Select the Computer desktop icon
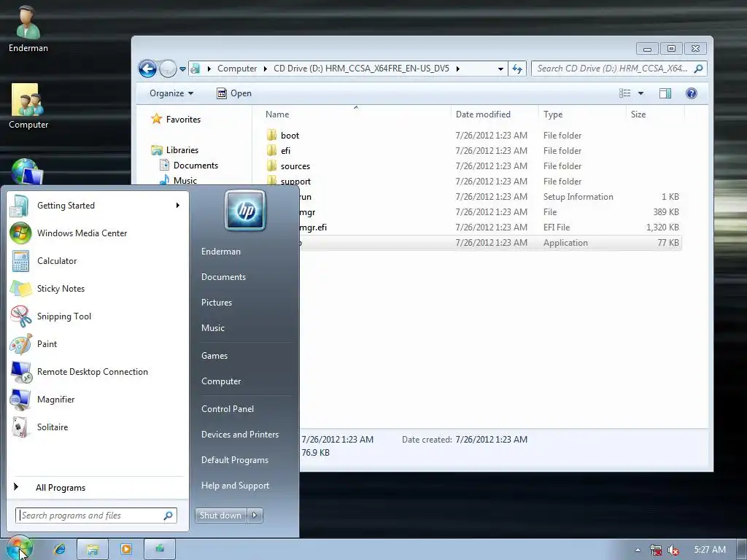 point(28,106)
